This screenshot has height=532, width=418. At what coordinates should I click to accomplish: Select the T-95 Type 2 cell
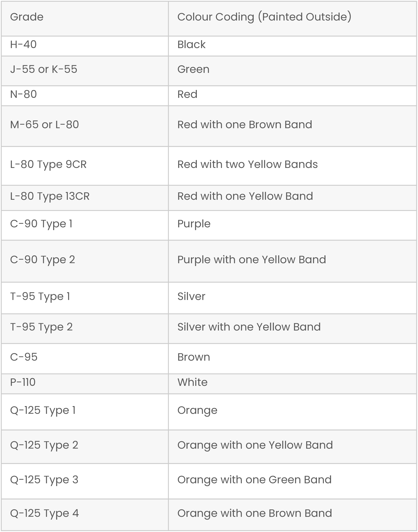(41, 327)
